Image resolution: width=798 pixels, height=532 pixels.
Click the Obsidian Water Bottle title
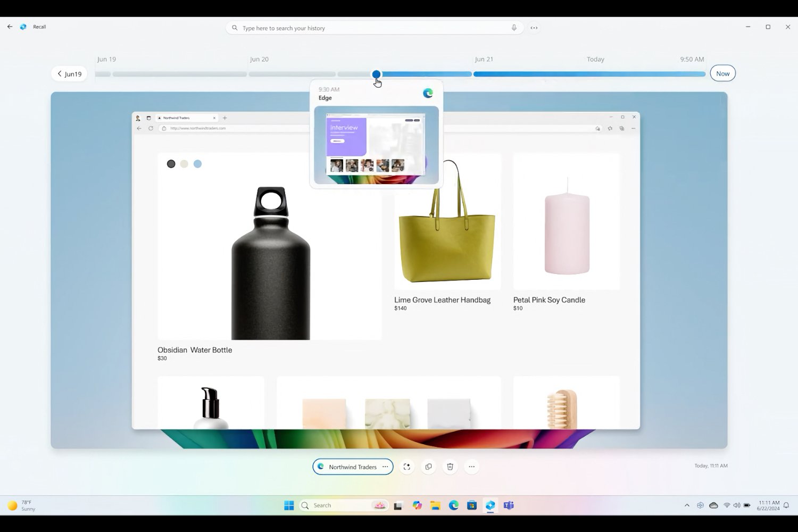195,350
